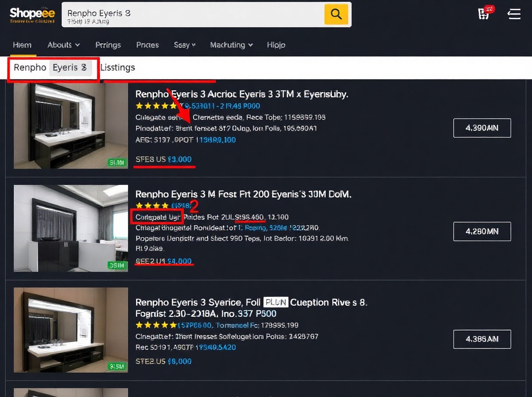Click green badge on third listing thumbnail
This screenshot has height=397, width=532.
click(117, 366)
